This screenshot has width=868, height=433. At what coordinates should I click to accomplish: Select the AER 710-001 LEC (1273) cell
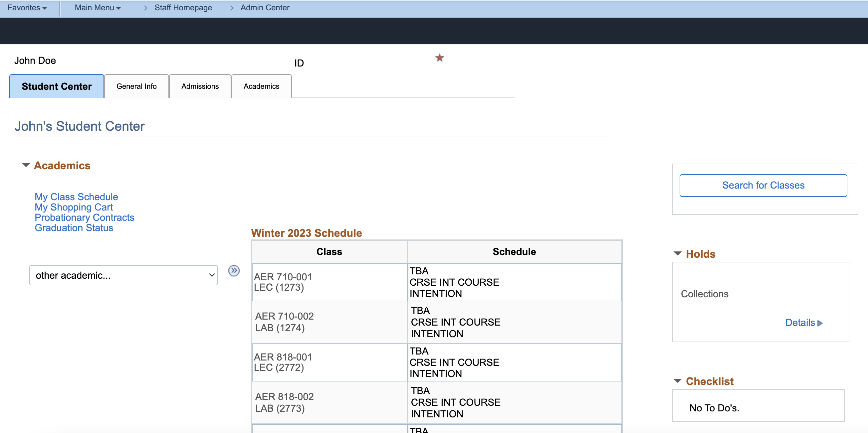tap(329, 282)
